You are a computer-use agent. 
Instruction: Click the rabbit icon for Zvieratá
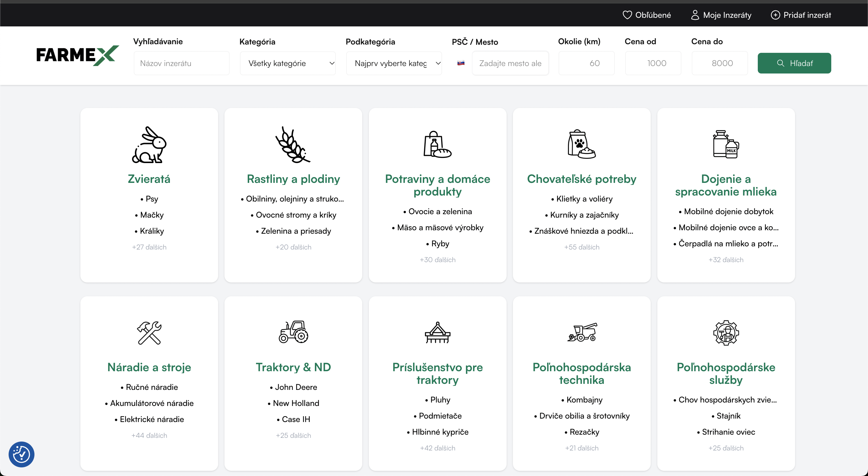[149, 145]
